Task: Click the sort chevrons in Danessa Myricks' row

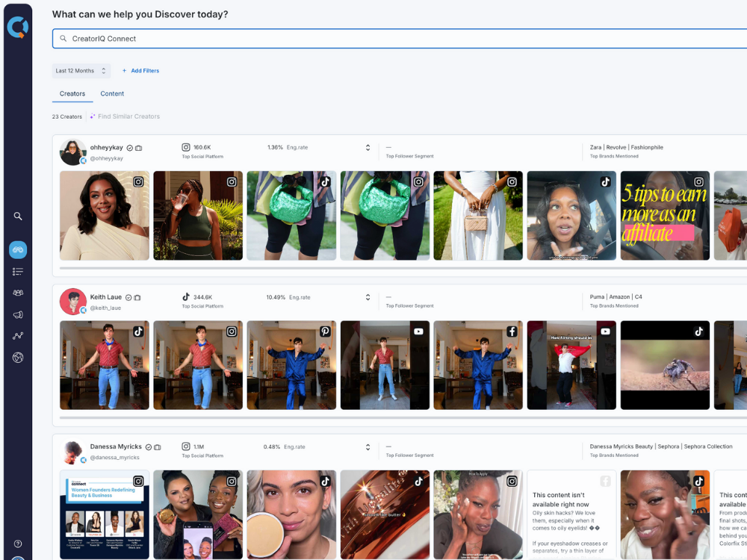Action: [368, 446]
